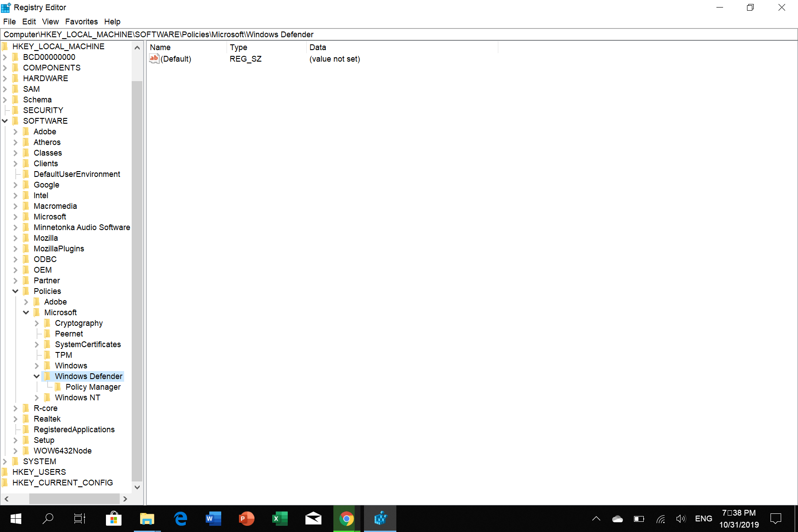
Task: Open Task View from taskbar
Action: [x=80, y=519]
